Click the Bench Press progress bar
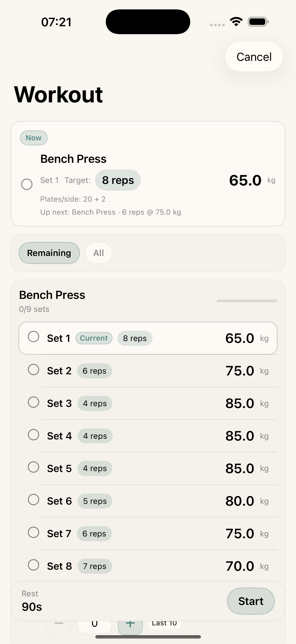296x644 pixels. [x=247, y=301]
